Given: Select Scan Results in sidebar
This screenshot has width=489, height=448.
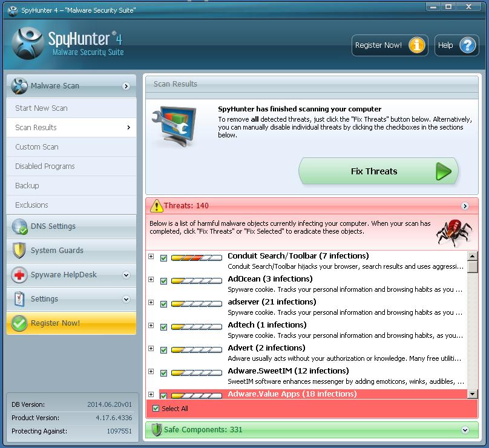Looking at the screenshot, I should pyautogui.click(x=71, y=128).
